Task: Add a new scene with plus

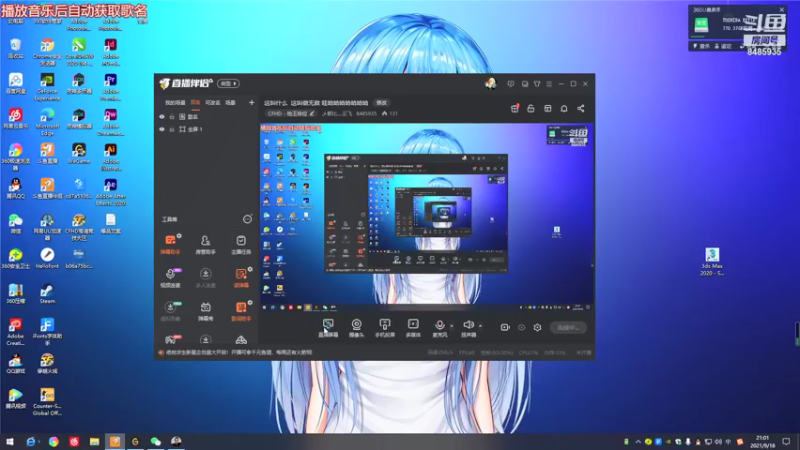Action: 252,103
